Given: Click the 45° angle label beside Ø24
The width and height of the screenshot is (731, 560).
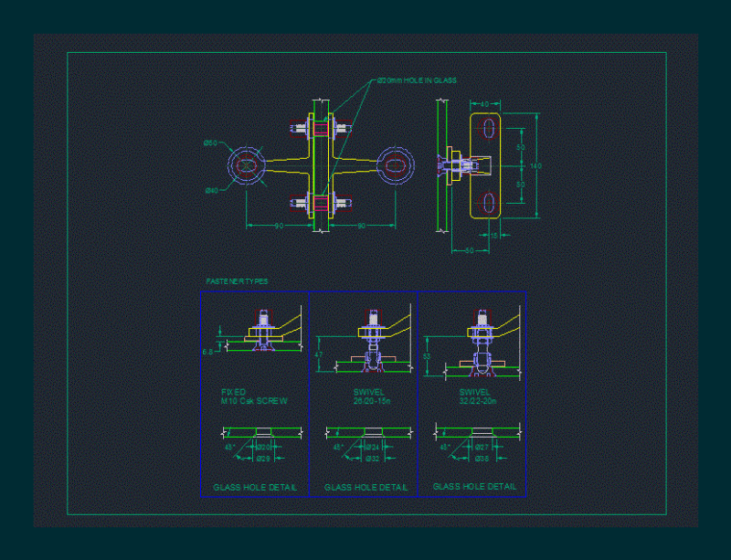Looking at the screenshot, I should pos(338,447).
